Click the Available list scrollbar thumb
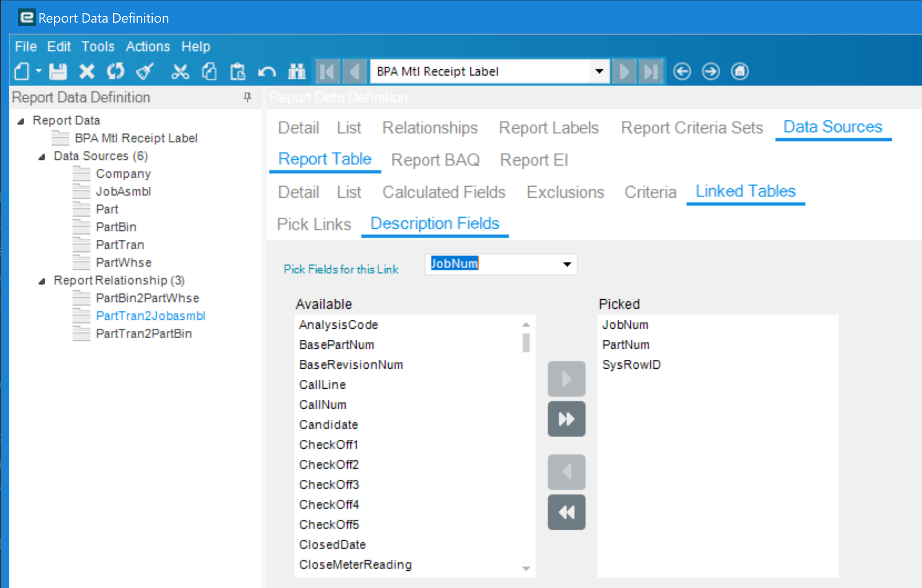Screen dimensions: 922x588 pyautogui.click(x=526, y=342)
